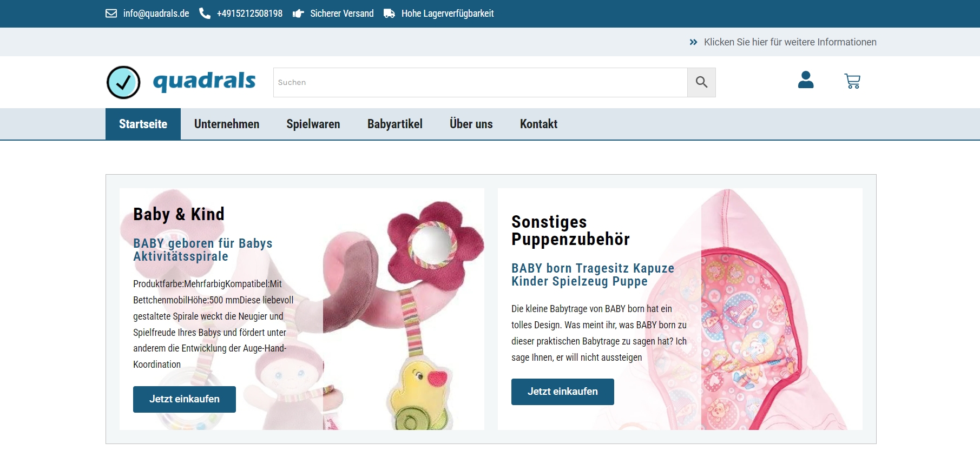The width and height of the screenshot is (980, 470).
Task: Click Jetzt einkaufen under Sonstiges Puppenzubehör
Action: (x=563, y=392)
